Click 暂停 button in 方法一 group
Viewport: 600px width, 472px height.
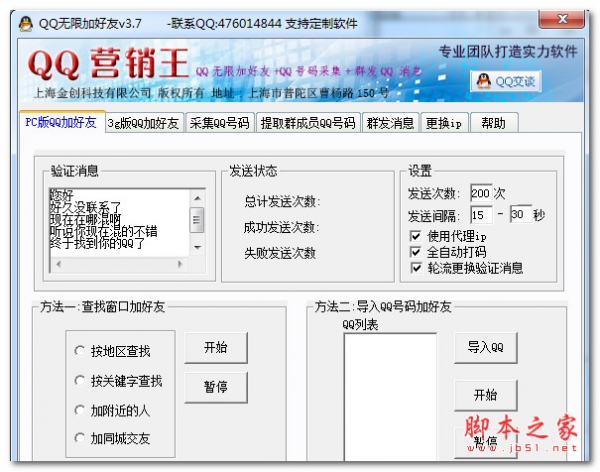coord(216,387)
